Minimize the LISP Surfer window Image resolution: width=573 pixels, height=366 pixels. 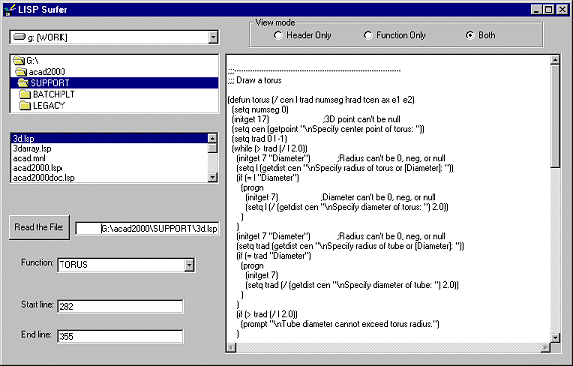[x=536, y=9]
